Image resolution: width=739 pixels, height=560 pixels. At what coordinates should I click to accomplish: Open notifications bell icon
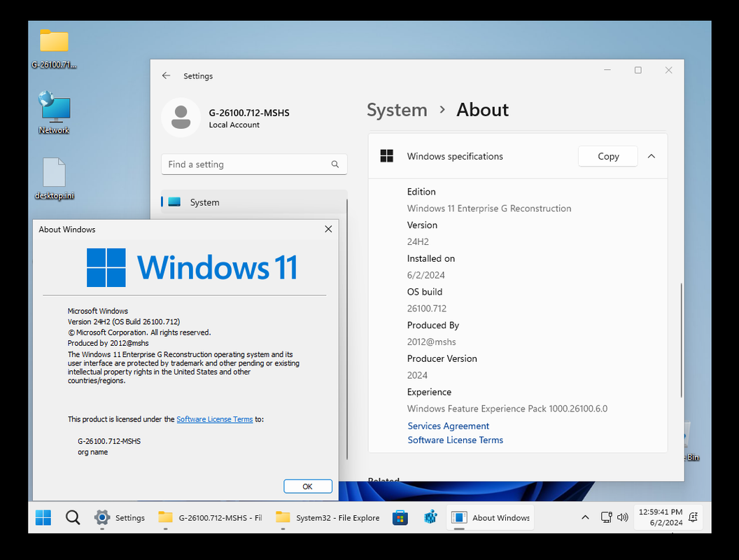pyautogui.click(x=693, y=517)
